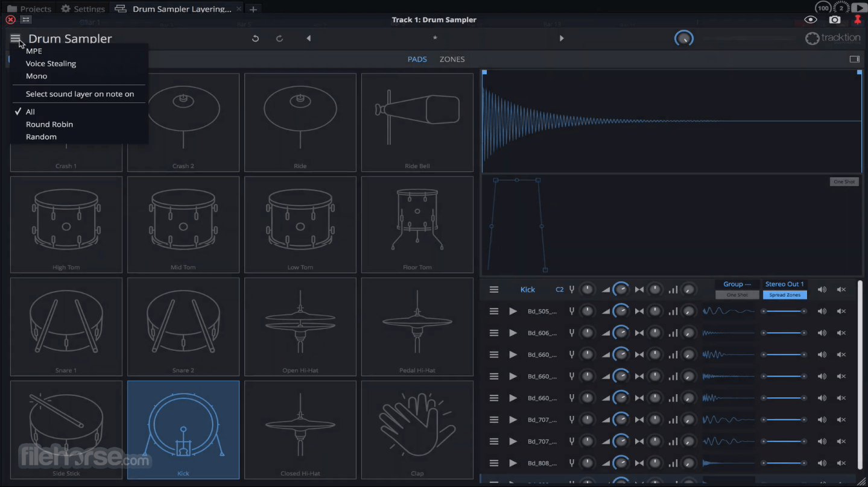Mute the Kick pad header row
Image resolution: width=868 pixels, height=487 pixels.
(841, 289)
